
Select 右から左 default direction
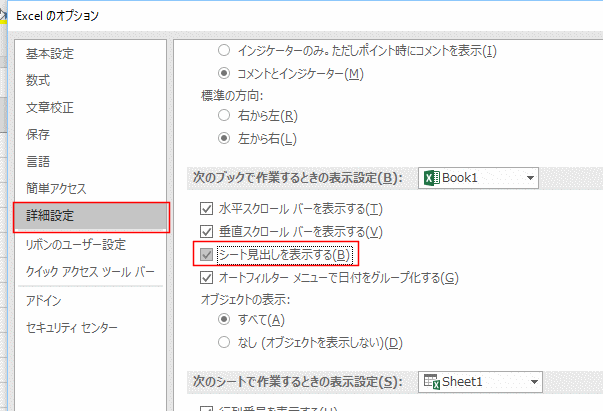[224, 115]
